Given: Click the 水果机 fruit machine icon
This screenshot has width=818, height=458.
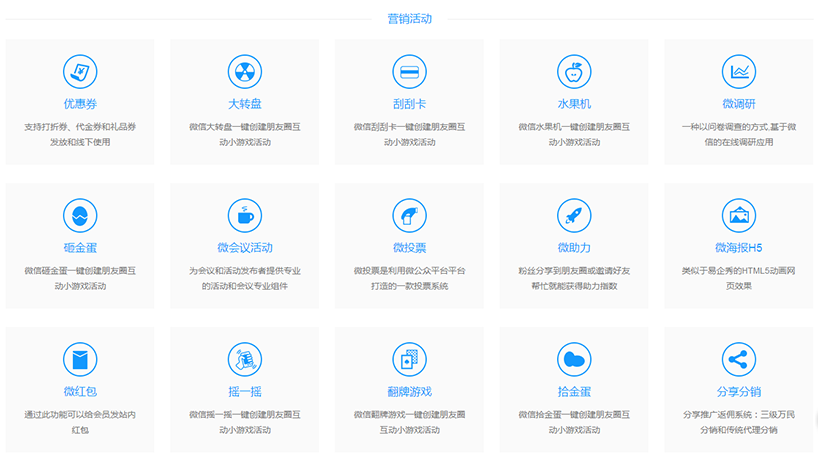Looking at the screenshot, I should click(574, 72).
